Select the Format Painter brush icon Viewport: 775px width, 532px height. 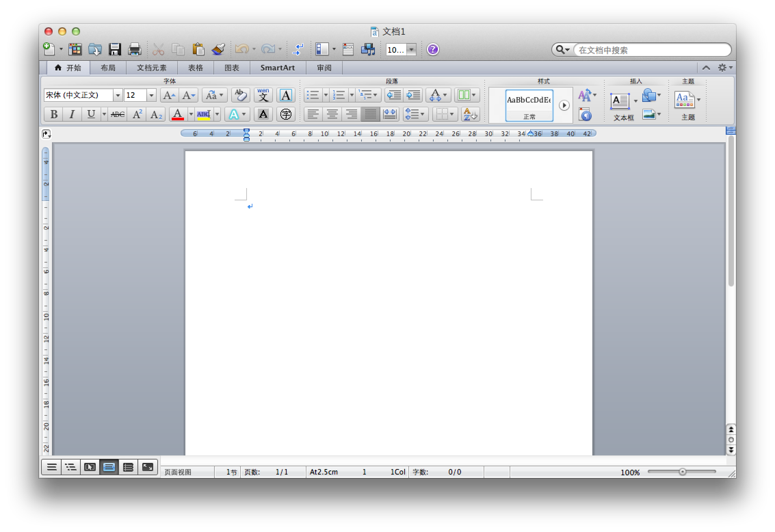point(218,50)
